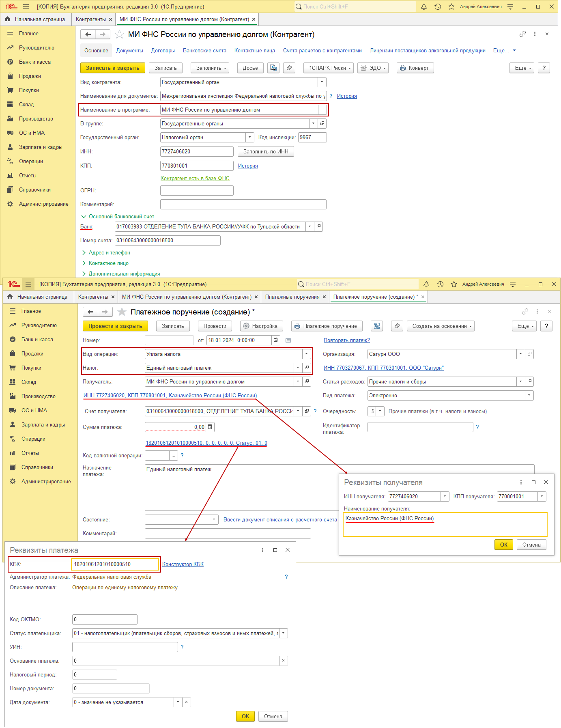Expand Налог dropdown in payment order
This screenshot has height=728, width=561.
298,368
